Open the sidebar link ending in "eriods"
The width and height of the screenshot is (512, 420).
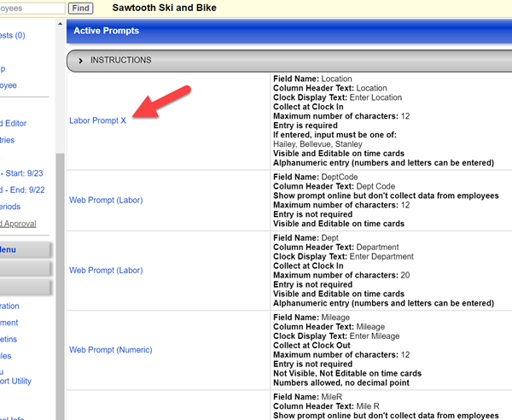11,207
